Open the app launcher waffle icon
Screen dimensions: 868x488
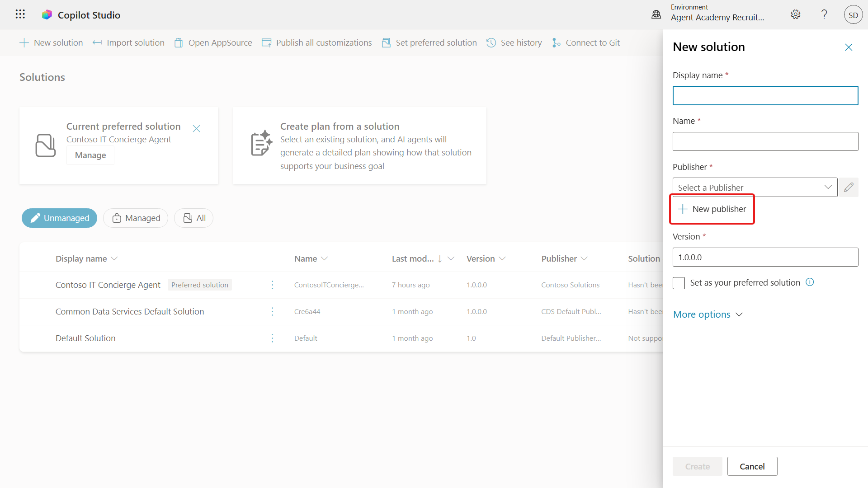pos(20,14)
